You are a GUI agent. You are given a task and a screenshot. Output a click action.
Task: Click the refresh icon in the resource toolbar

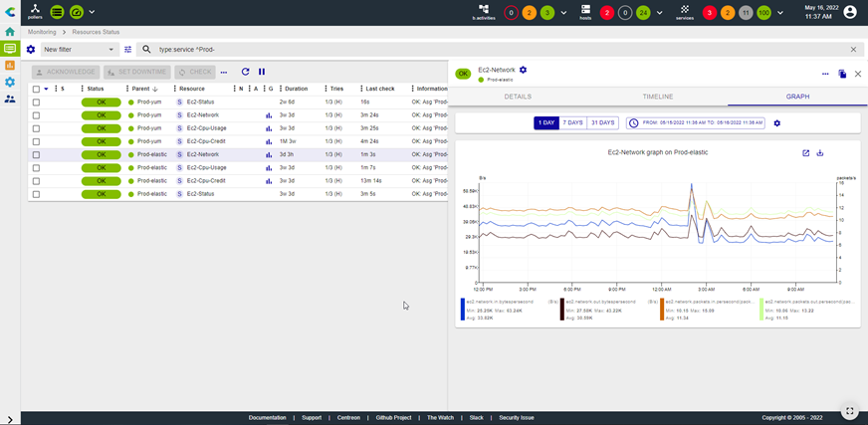pos(245,72)
